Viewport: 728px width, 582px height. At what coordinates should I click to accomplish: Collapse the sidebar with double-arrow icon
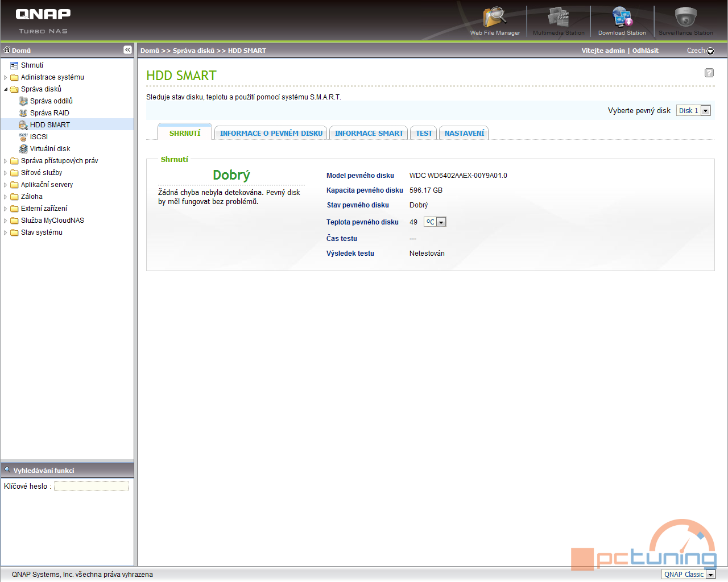click(127, 50)
